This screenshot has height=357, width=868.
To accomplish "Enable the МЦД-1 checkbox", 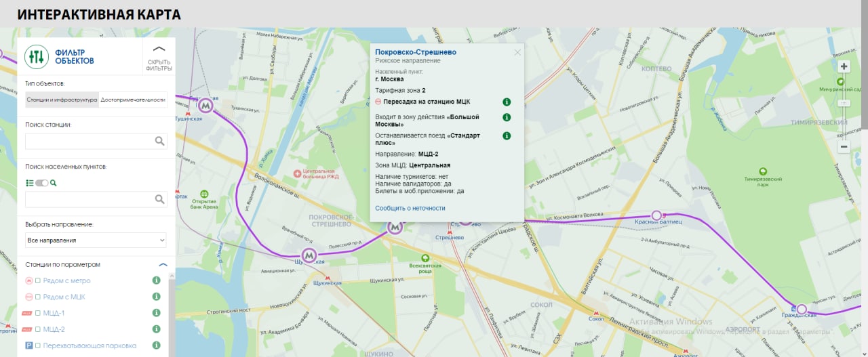I will pyautogui.click(x=39, y=313).
